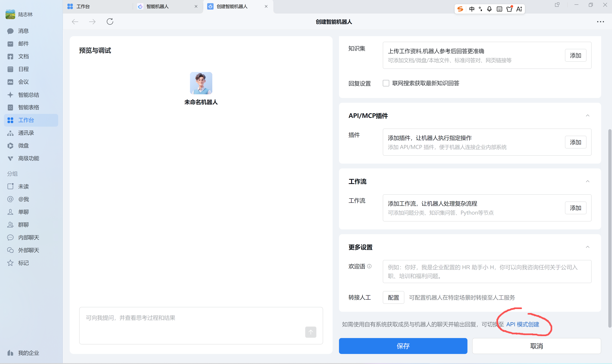Open the 高级功能 icon
Image resolution: width=612 pixels, height=364 pixels.
pos(10,159)
